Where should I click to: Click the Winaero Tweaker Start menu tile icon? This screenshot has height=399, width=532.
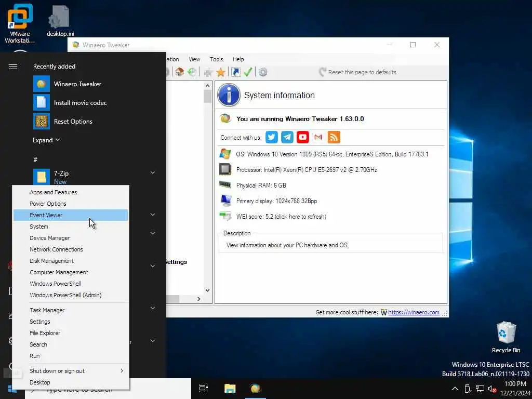pos(42,84)
